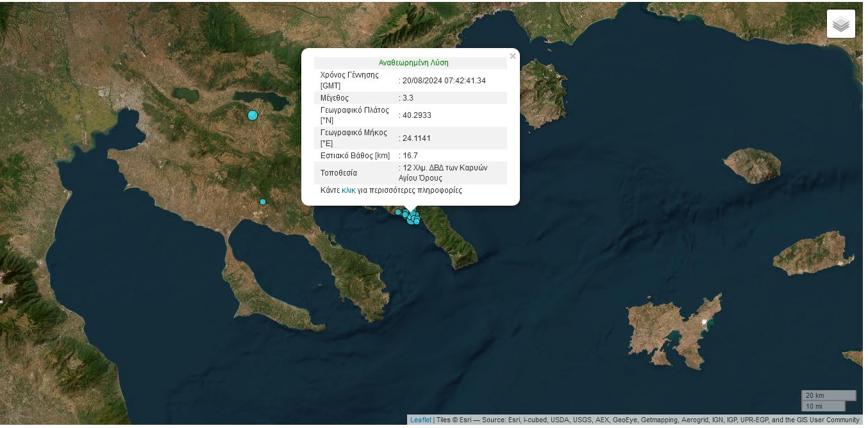
Task: Select the large earthquake marker beside the lake
Action: (x=253, y=115)
